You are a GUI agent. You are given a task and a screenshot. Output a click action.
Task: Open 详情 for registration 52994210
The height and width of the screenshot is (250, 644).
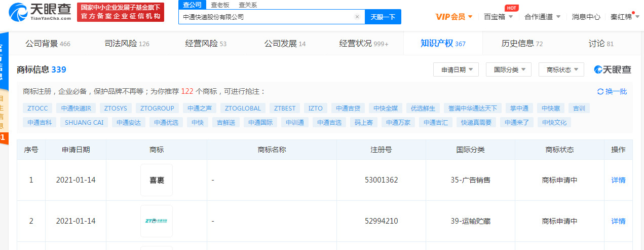tap(618, 221)
